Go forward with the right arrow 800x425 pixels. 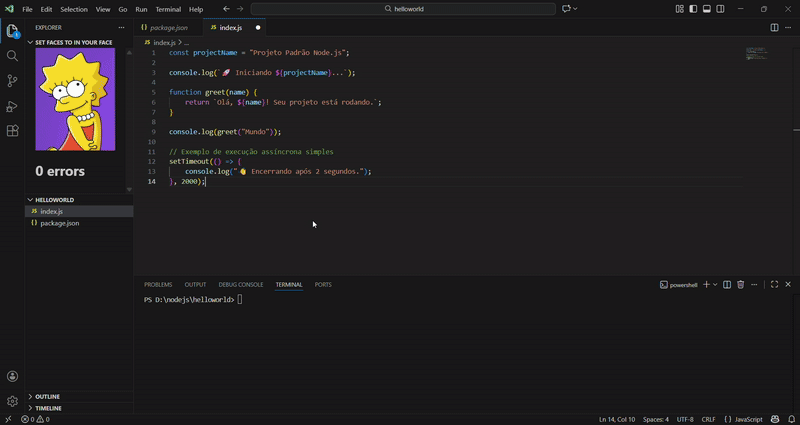coord(240,9)
